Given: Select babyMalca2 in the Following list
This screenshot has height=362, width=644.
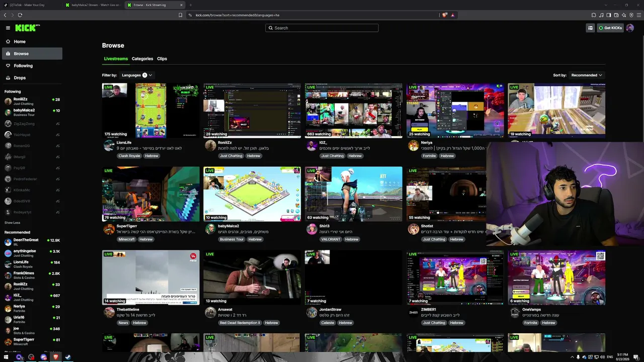Looking at the screenshot, I should coord(32,112).
